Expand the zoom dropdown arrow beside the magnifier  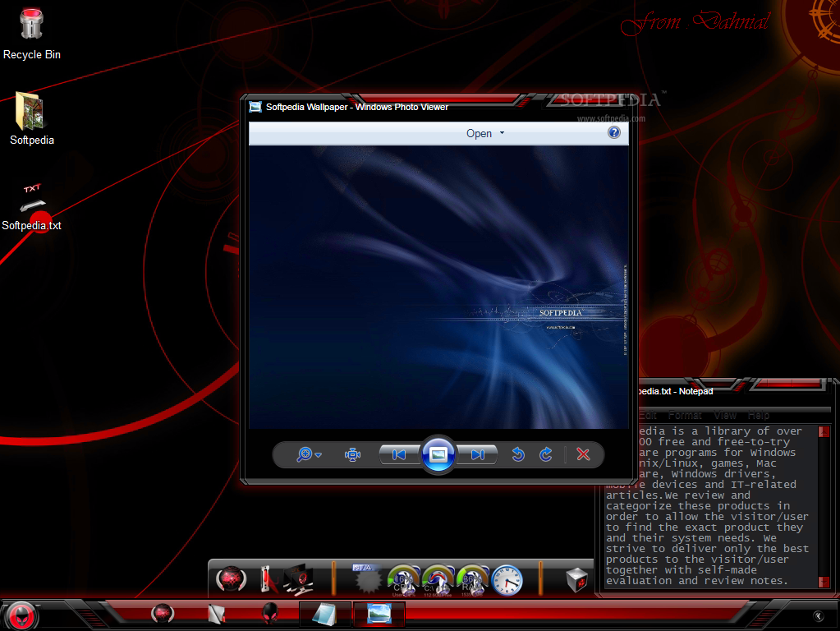tap(319, 455)
